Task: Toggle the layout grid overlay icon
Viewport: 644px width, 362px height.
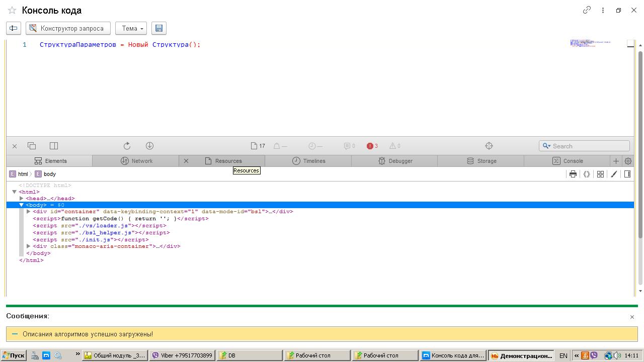Action: click(600, 174)
